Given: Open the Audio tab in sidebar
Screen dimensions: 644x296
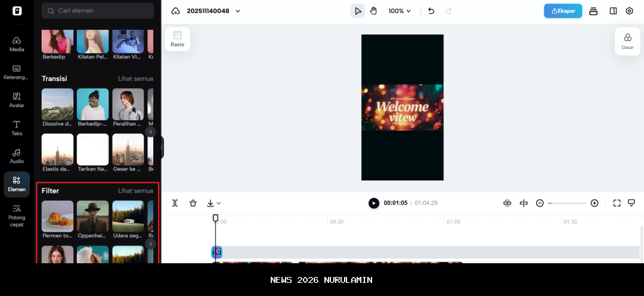Looking at the screenshot, I should tap(17, 156).
